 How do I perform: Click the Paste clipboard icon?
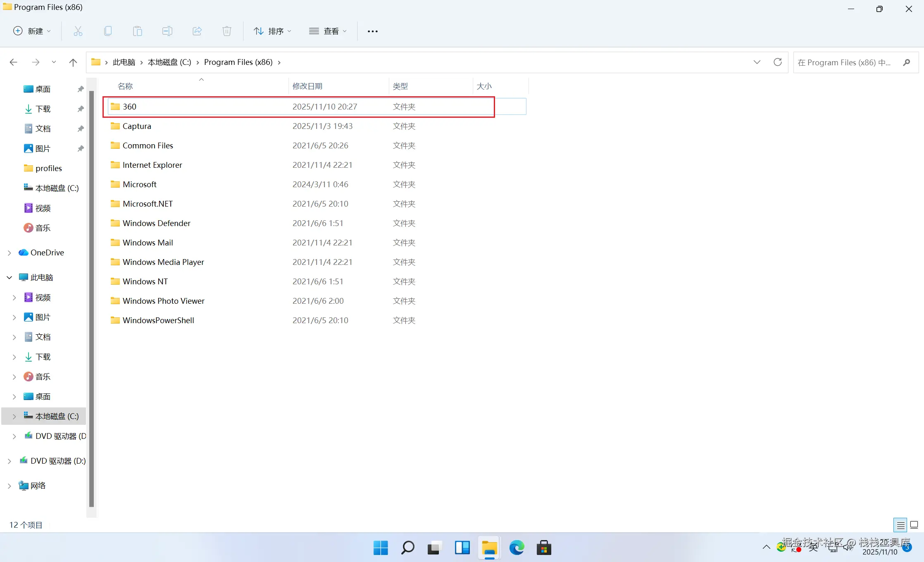coord(138,31)
